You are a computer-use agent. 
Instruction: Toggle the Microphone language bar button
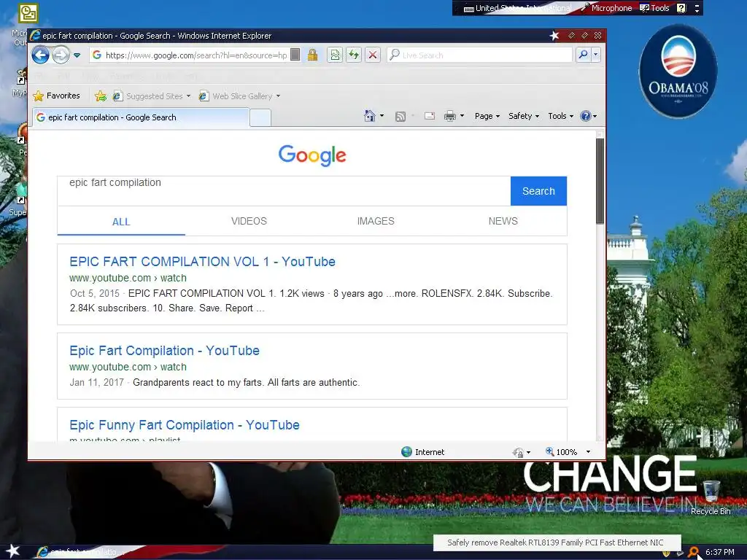[x=606, y=8]
